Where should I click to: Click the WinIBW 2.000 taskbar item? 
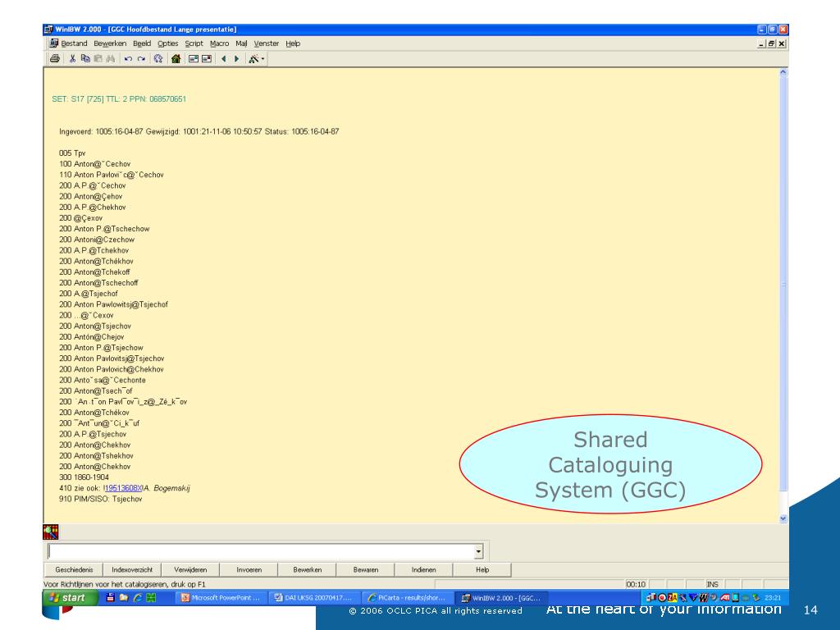(x=501, y=598)
